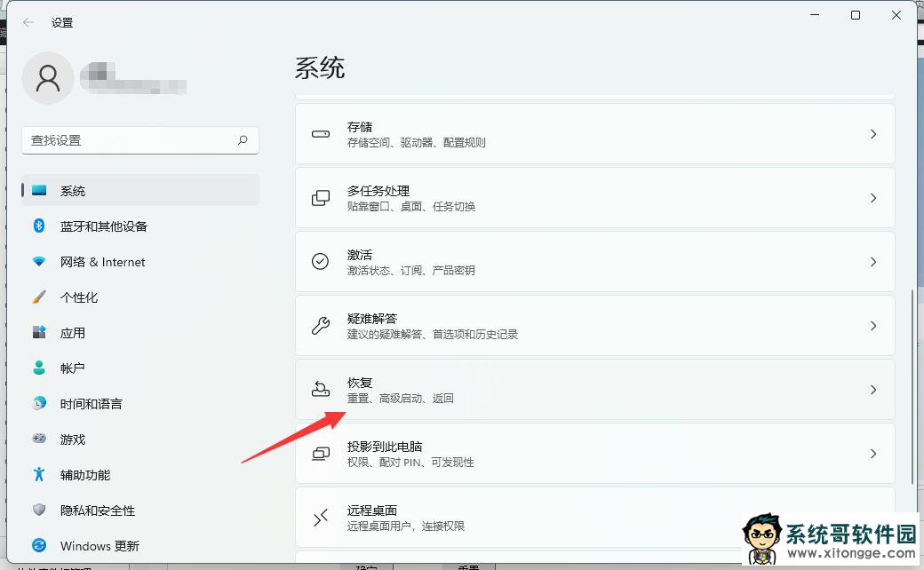This screenshot has height=570, width=924.
Task: Click the 个性化 paintbrush icon
Action: pos(39,297)
